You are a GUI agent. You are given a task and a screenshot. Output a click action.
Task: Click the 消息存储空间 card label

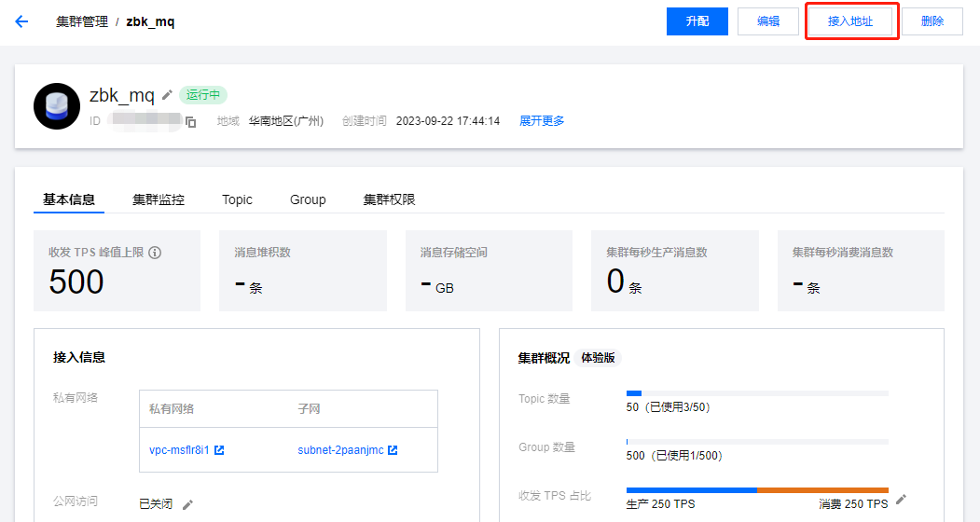click(454, 253)
